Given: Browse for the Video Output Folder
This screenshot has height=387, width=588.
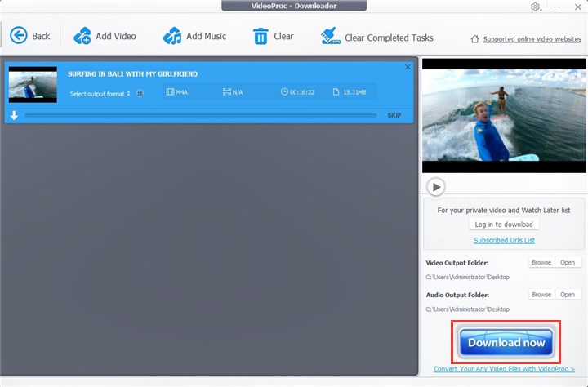Looking at the screenshot, I should pyautogui.click(x=541, y=263).
